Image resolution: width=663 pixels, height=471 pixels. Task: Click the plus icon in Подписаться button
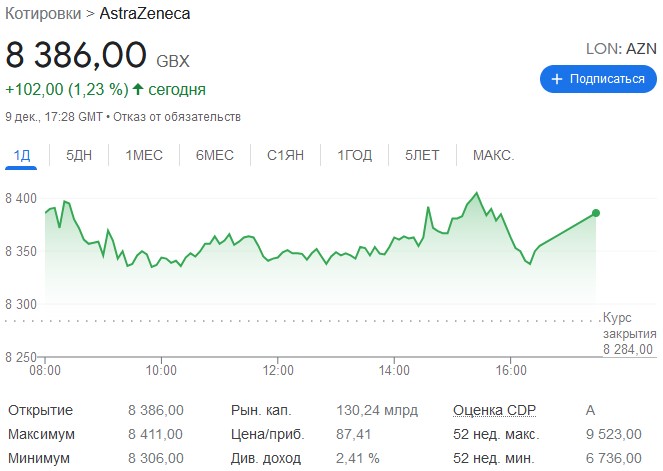pos(557,79)
